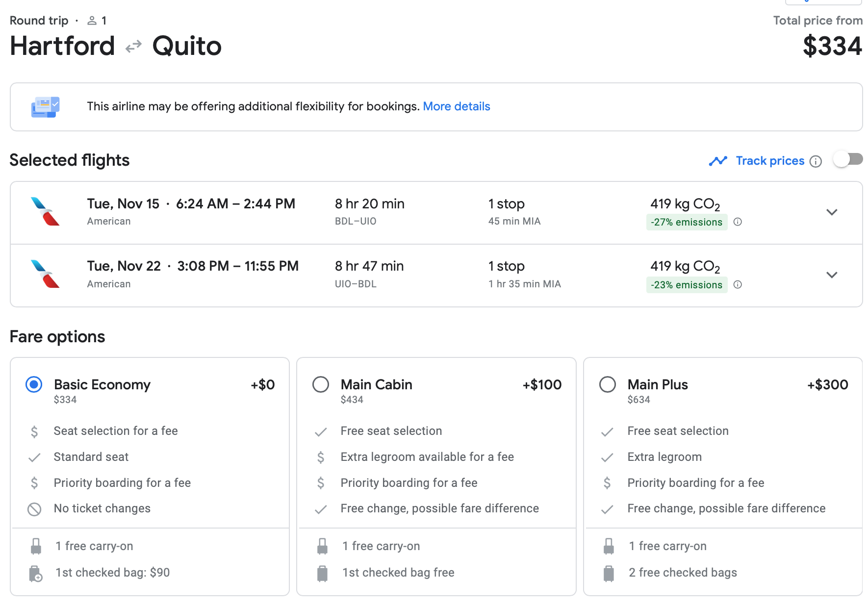Image resolution: width=868 pixels, height=606 pixels.
Task: Enable the Track prices toggle switch
Action: (848, 159)
